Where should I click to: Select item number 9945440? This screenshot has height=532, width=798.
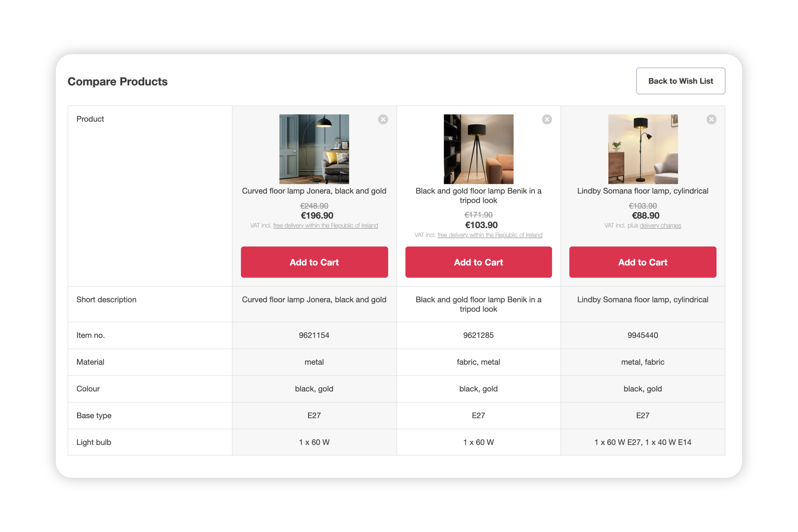click(643, 336)
